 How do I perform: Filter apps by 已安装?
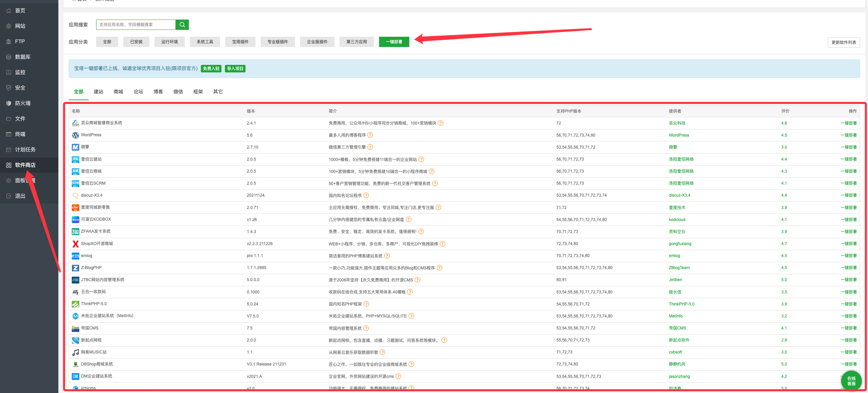tap(136, 42)
